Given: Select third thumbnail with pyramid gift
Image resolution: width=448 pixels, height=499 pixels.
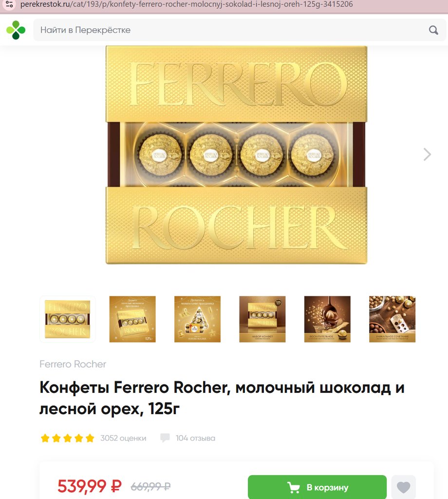Looking at the screenshot, I should [x=197, y=319].
